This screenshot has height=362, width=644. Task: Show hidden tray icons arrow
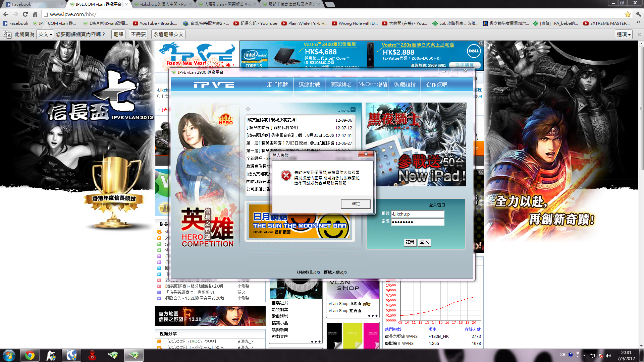tap(584, 356)
